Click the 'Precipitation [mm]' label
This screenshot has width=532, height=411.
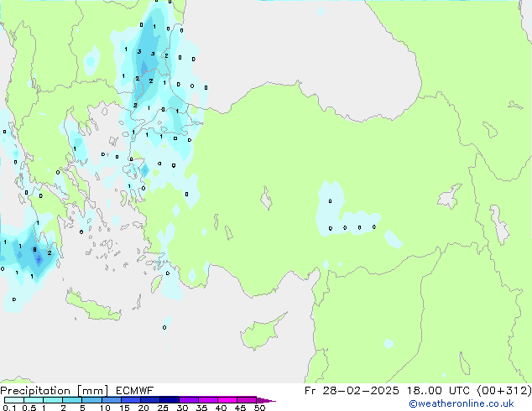pos(54,391)
